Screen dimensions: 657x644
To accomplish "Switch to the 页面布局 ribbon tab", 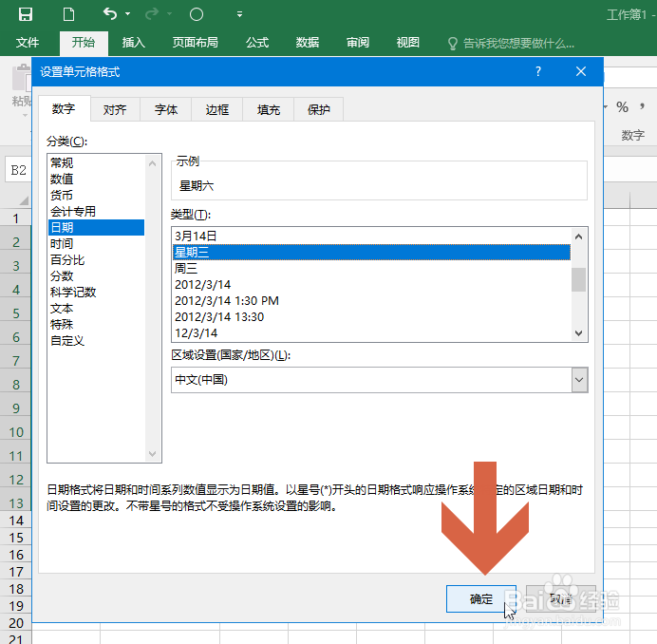I will 196,43.
